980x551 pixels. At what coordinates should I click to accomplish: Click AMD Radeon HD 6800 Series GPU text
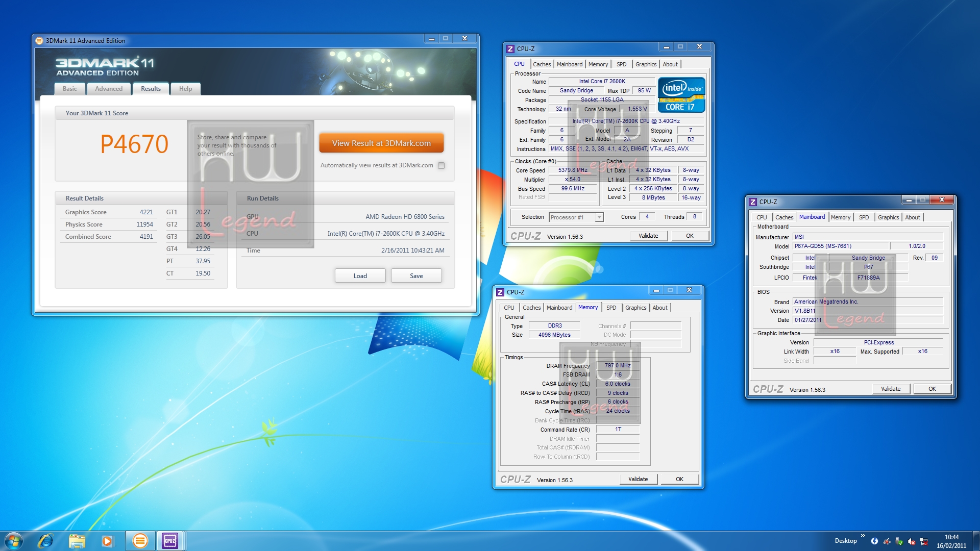pyautogui.click(x=405, y=217)
